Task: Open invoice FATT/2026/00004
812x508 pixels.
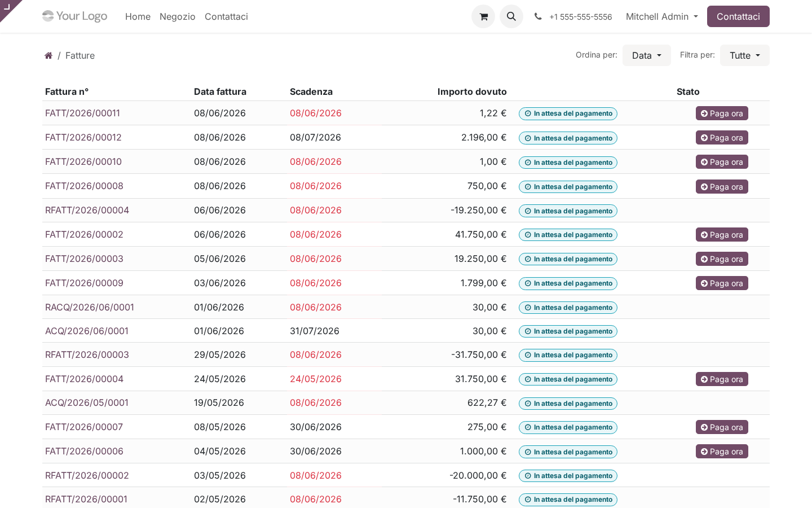Action: 84,379
